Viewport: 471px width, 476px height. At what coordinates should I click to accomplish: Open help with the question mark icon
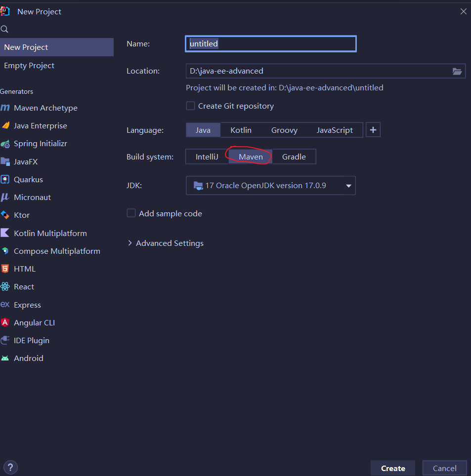tap(10, 467)
